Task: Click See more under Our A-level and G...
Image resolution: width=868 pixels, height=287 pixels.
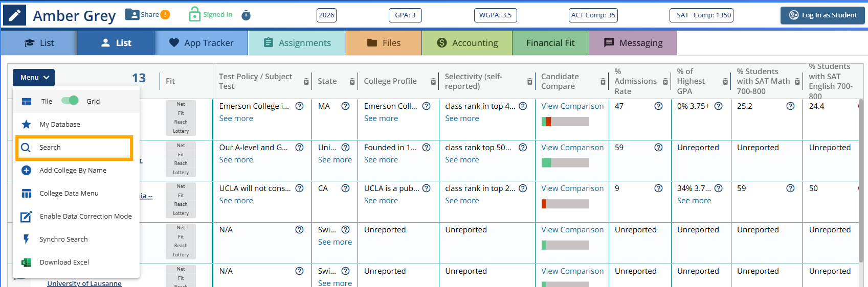Action: pos(236,159)
